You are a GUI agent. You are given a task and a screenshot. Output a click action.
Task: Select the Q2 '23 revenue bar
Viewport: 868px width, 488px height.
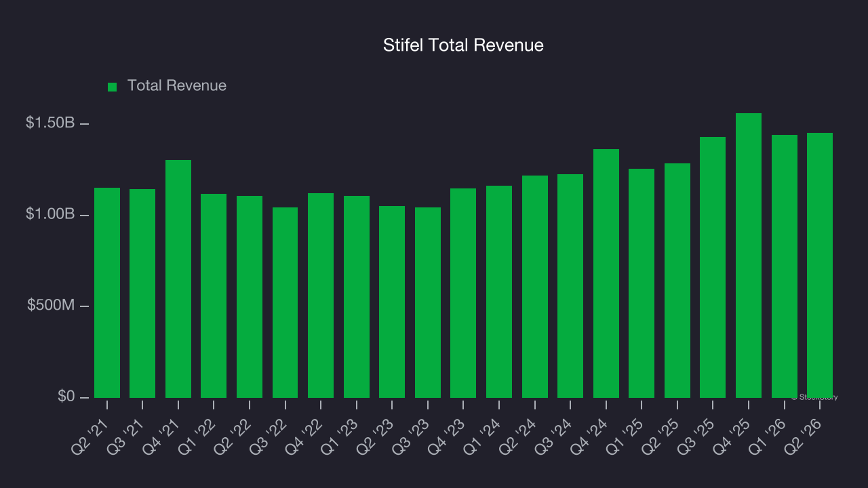click(392, 302)
